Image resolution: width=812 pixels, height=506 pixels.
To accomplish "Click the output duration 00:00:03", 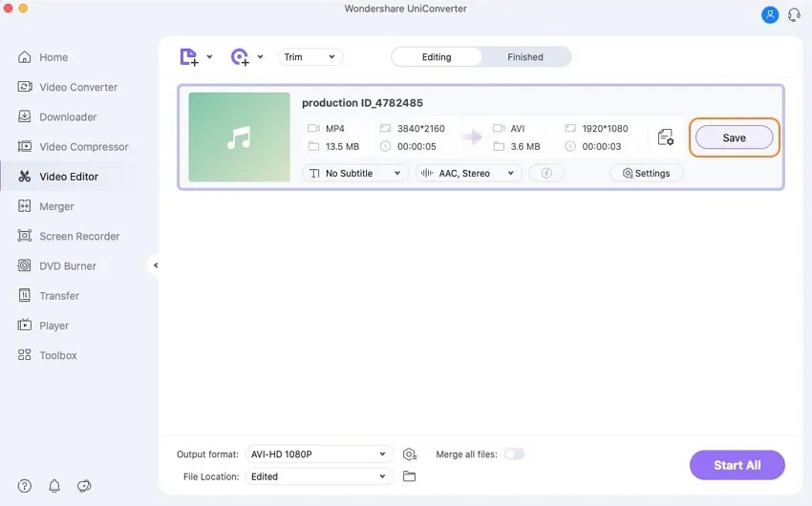I will (601, 146).
